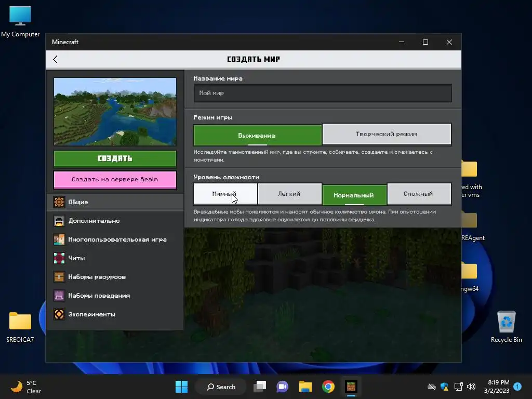Image resolution: width=532 pixels, height=399 pixels.
Task: Open the Эксперименты section
Action: (115, 314)
